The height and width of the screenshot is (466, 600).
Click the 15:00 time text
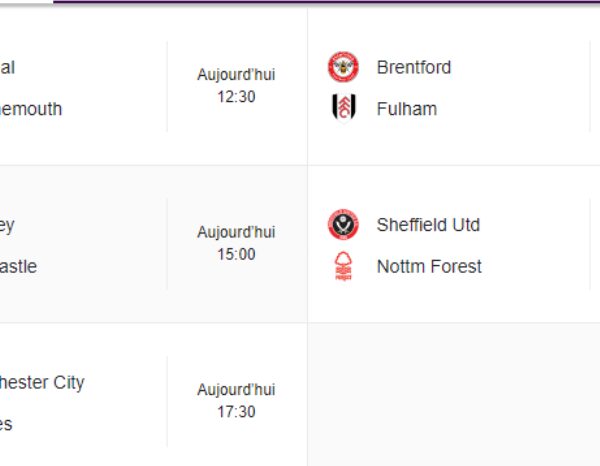(x=236, y=254)
